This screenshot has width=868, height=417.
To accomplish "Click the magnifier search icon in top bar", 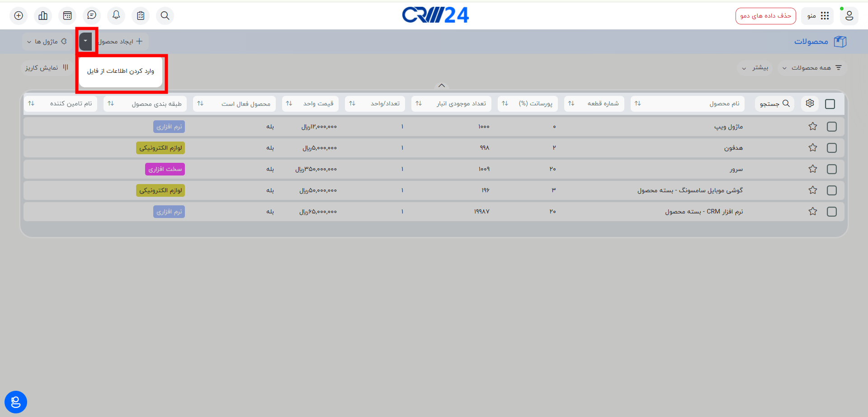I will [165, 16].
